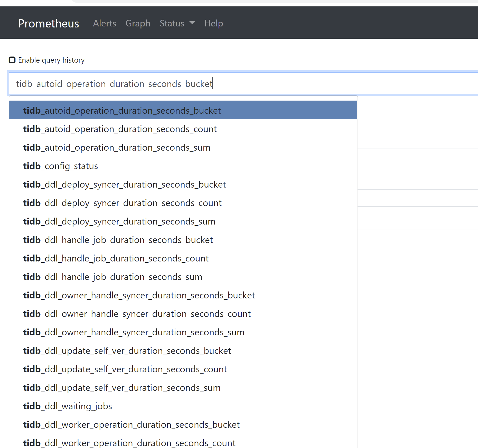Screen dimensions: 478x448
Task: Select tidb_ddl_deploy_syncer_duration_seconds_count
Action: 183,203
